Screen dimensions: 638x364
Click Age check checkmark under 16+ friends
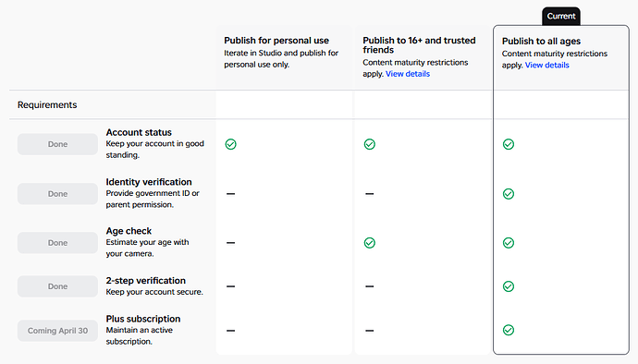coord(370,243)
